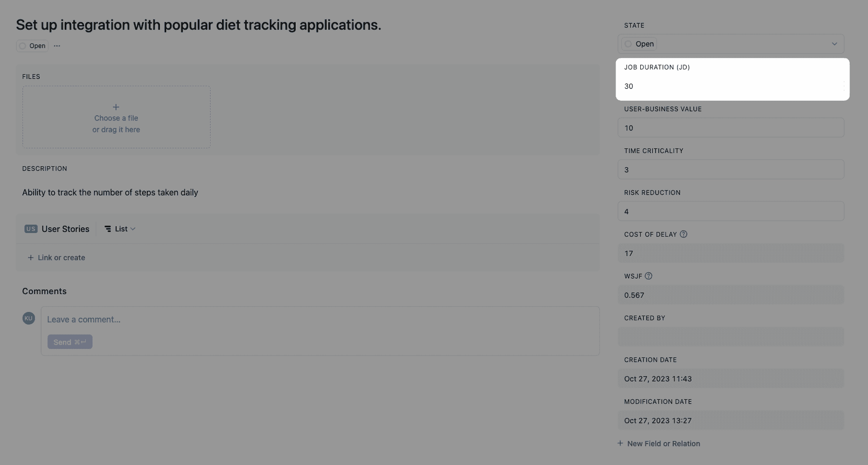Click the WSJF help icon
Screen dimensions: 868x465
(648, 276)
